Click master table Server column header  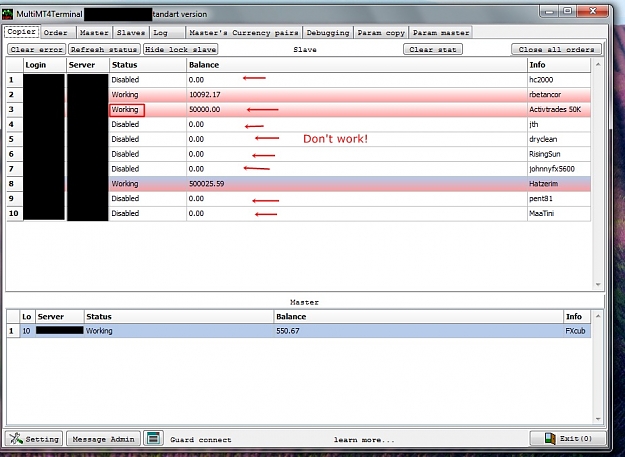point(60,316)
